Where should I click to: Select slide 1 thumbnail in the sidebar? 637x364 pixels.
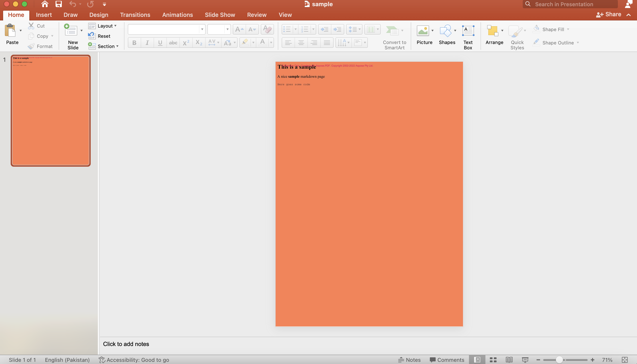point(50,111)
